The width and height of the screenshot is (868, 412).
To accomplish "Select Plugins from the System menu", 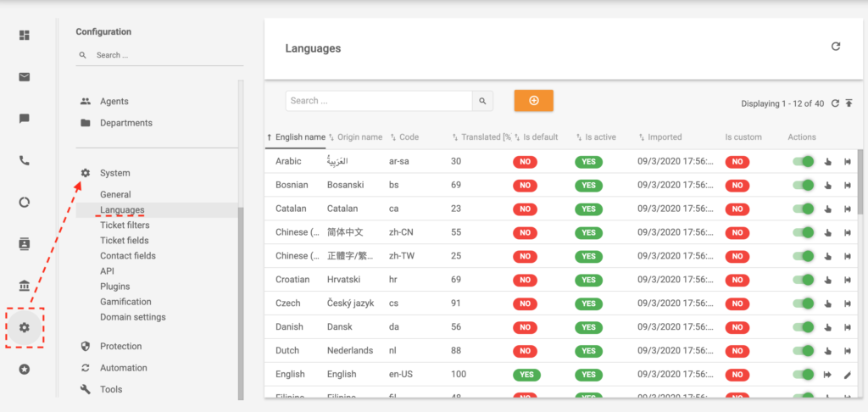I will [x=115, y=287].
